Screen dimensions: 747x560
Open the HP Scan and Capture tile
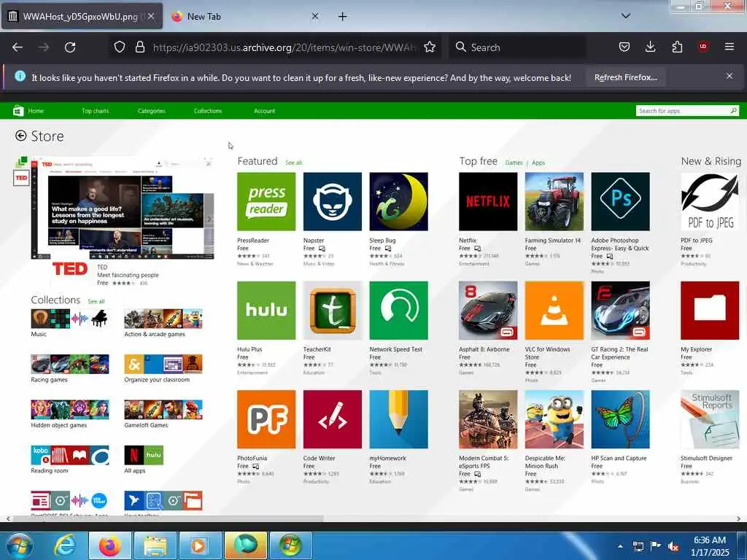[620, 419]
